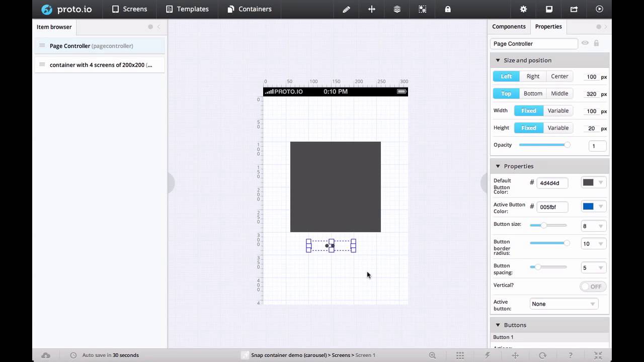Toggle the Vertical switch on

592,287
